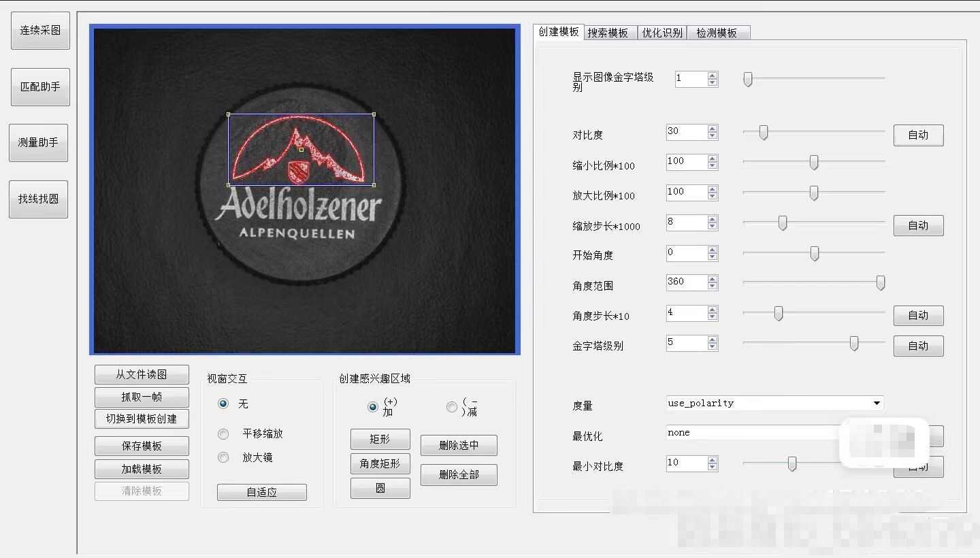Viewport: 980px width, 558px height.
Task: Click the 缩放步长*1000 value field
Action: pyautogui.click(x=687, y=222)
